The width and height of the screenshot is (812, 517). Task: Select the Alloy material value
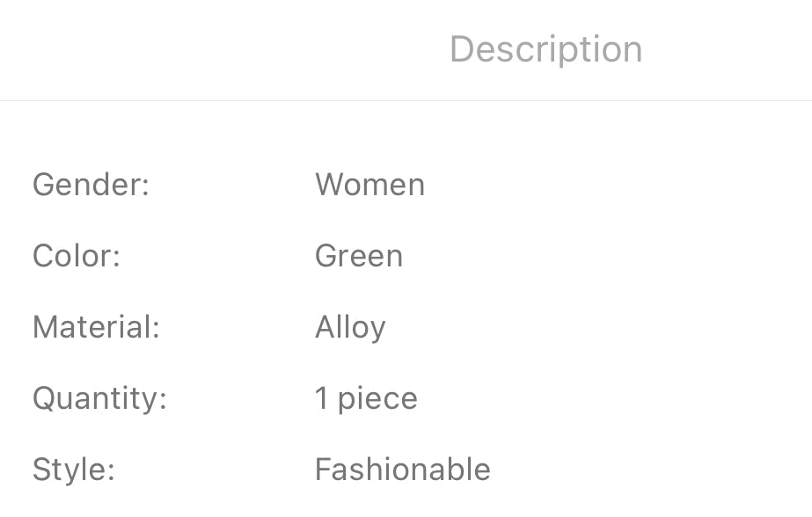click(x=351, y=328)
